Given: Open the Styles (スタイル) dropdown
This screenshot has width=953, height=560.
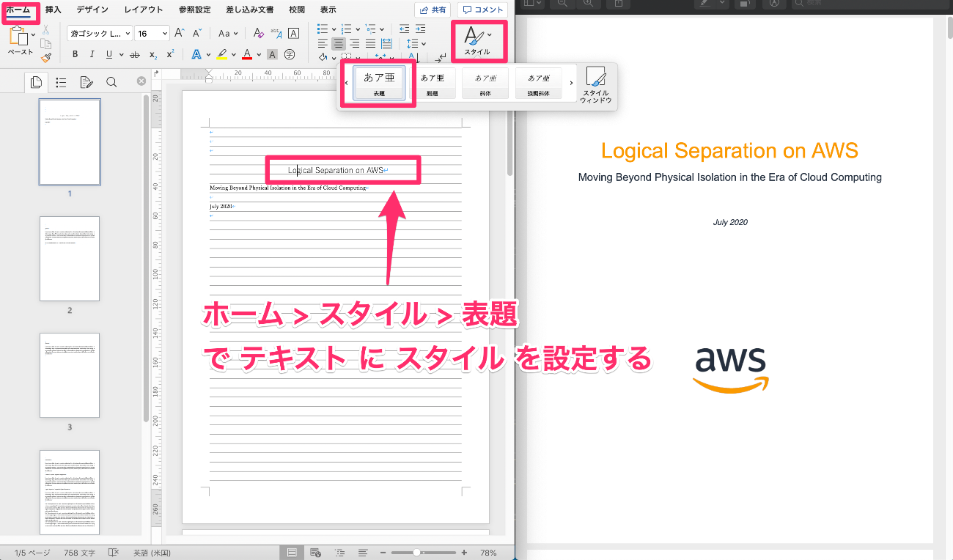Looking at the screenshot, I should (x=479, y=40).
